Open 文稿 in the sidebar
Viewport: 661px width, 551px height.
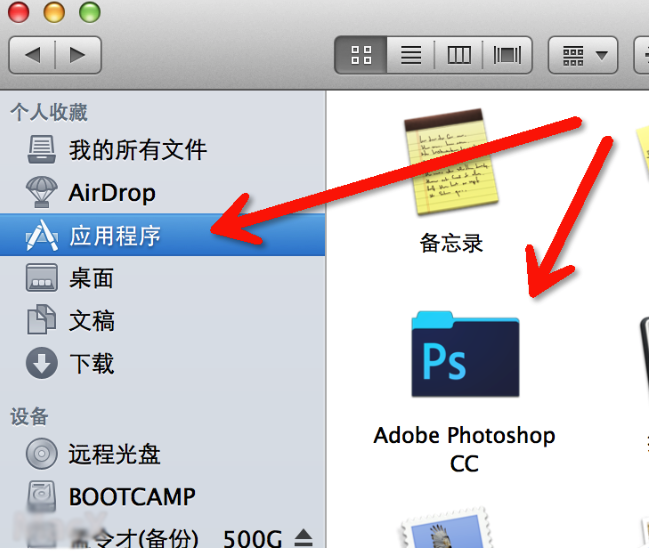click(x=162, y=320)
